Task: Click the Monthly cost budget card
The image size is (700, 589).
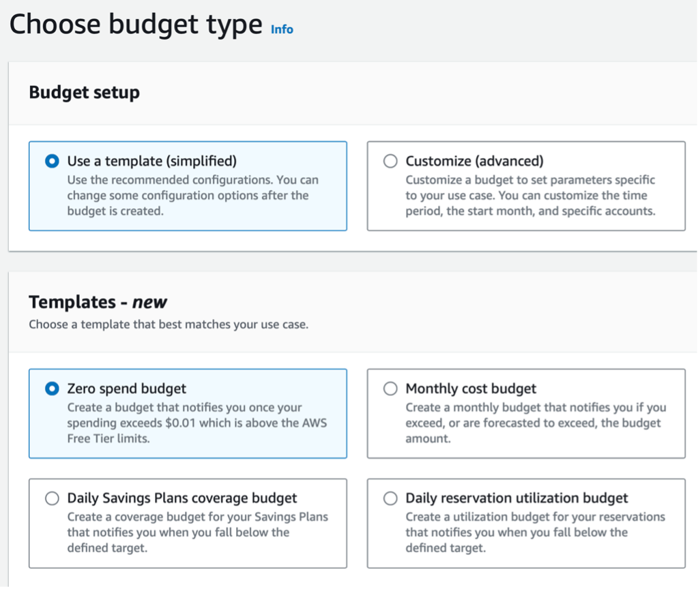Action: pos(525,412)
